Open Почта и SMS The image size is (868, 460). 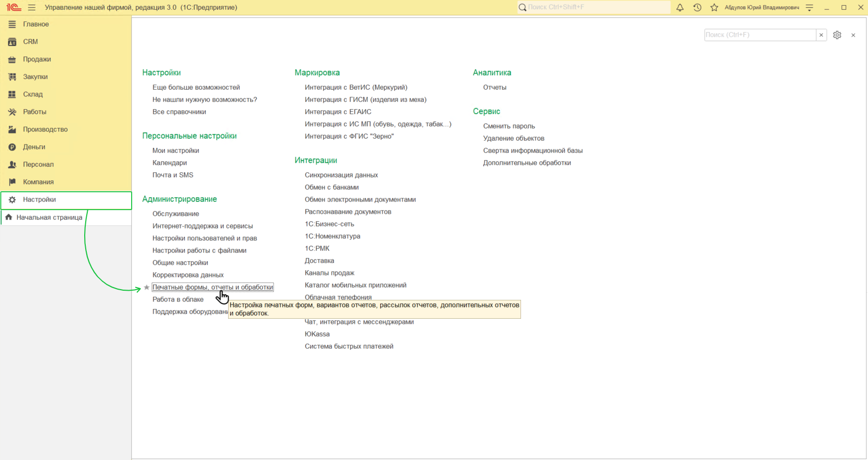[x=173, y=175]
